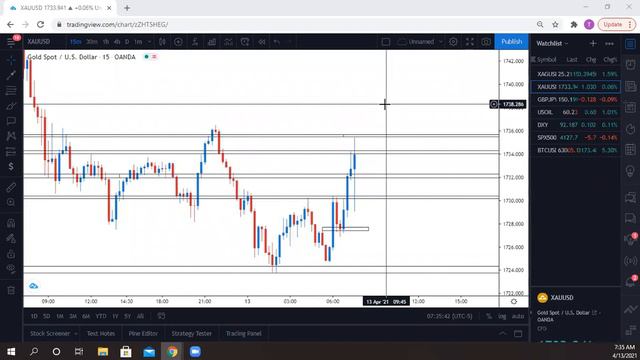Toggle lock all drawing tools
This screenshot has width=640, height=360.
pyautogui.click(x=11, y=254)
